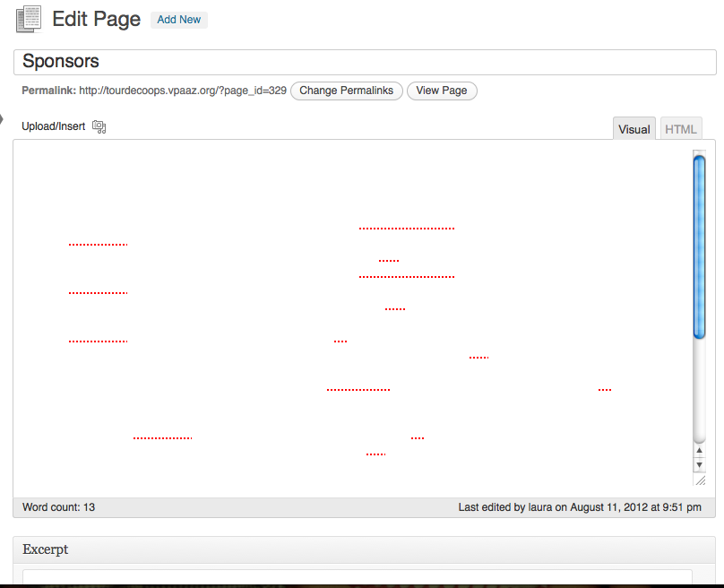Focus the Sponsors page title field
The width and height of the screenshot is (724, 588).
[x=365, y=62]
